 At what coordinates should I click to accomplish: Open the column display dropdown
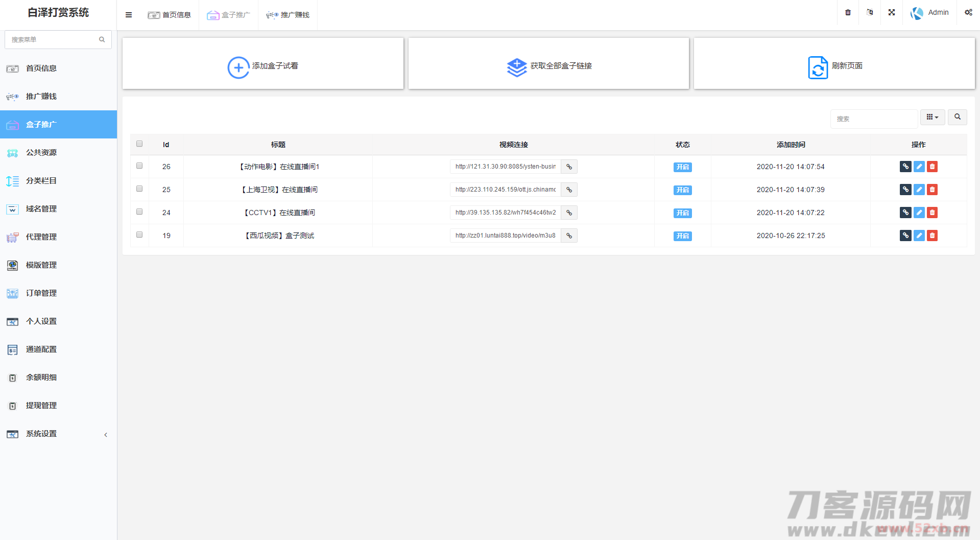932,117
